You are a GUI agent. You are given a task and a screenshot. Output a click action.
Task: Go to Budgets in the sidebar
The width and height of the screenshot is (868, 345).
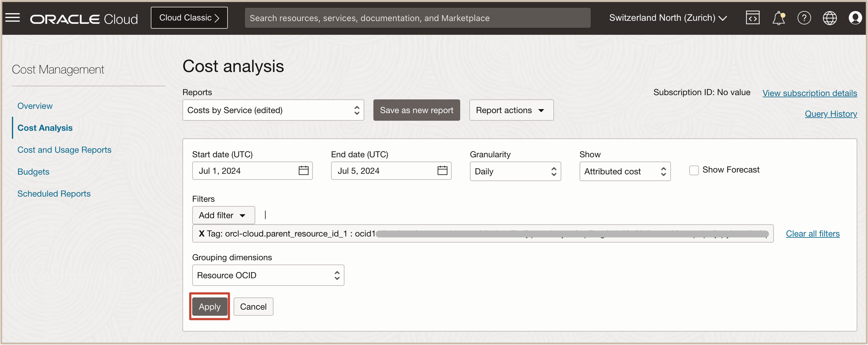[33, 172]
